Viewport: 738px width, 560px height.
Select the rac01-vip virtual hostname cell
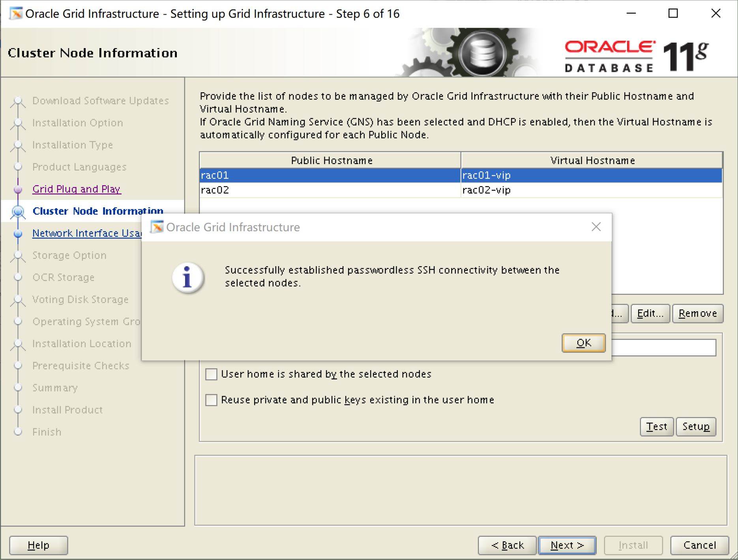tap(592, 175)
